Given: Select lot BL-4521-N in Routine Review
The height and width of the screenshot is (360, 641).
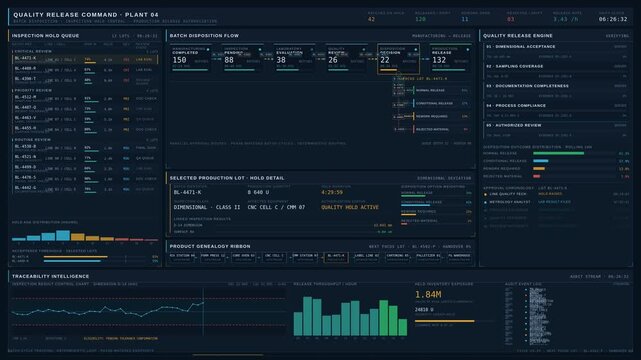Looking at the screenshot, I should click(x=85, y=158).
